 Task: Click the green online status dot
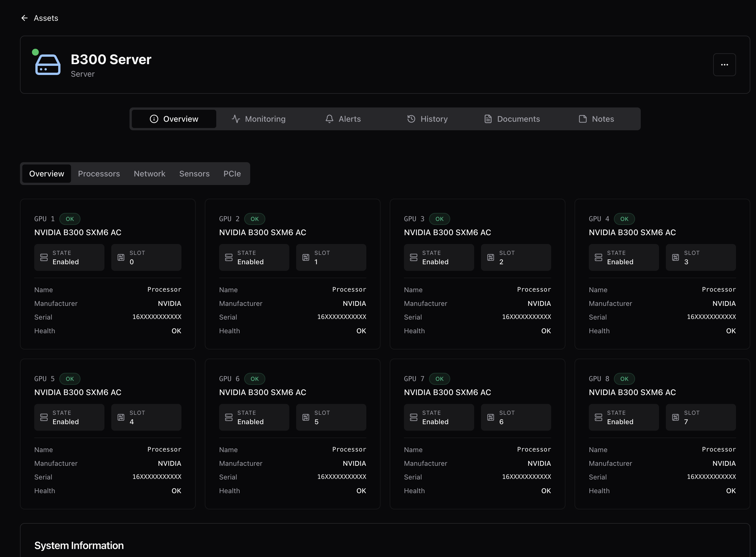(x=35, y=52)
